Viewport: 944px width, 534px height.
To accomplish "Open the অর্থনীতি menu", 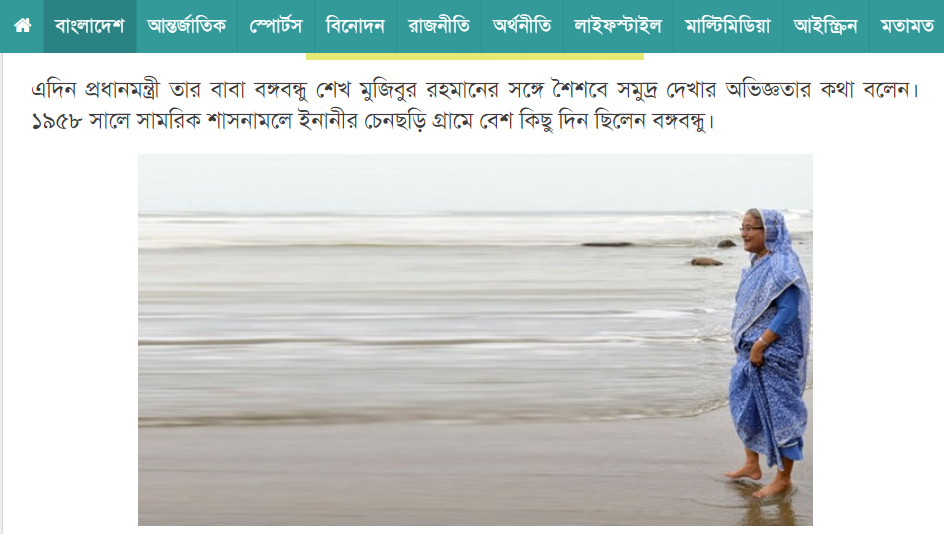I will click(522, 26).
